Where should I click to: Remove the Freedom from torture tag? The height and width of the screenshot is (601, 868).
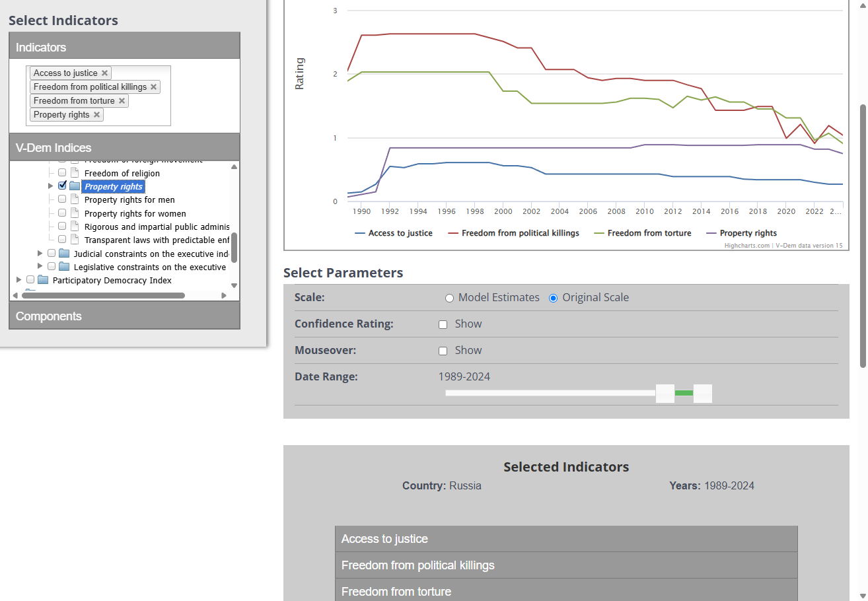point(122,101)
